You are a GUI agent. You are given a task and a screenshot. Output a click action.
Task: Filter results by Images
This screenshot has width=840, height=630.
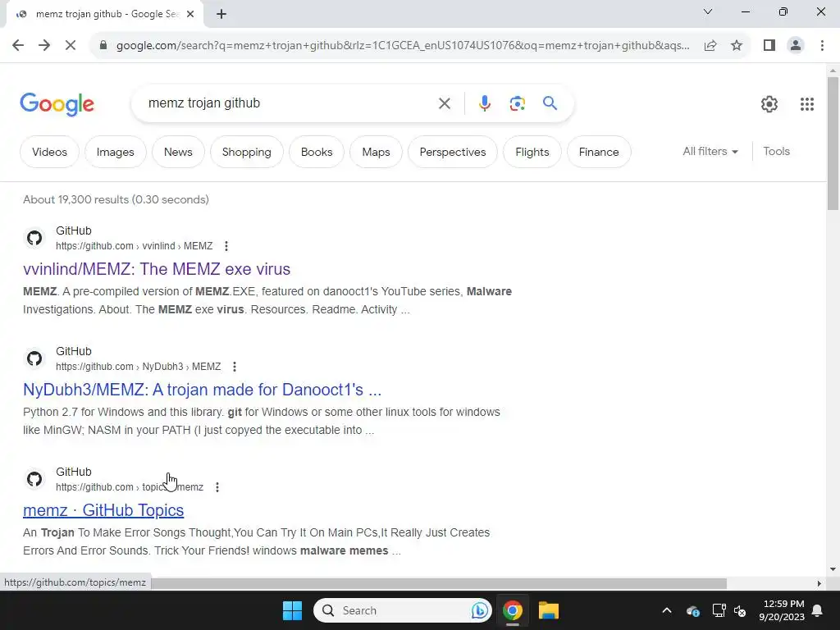[x=115, y=152]
